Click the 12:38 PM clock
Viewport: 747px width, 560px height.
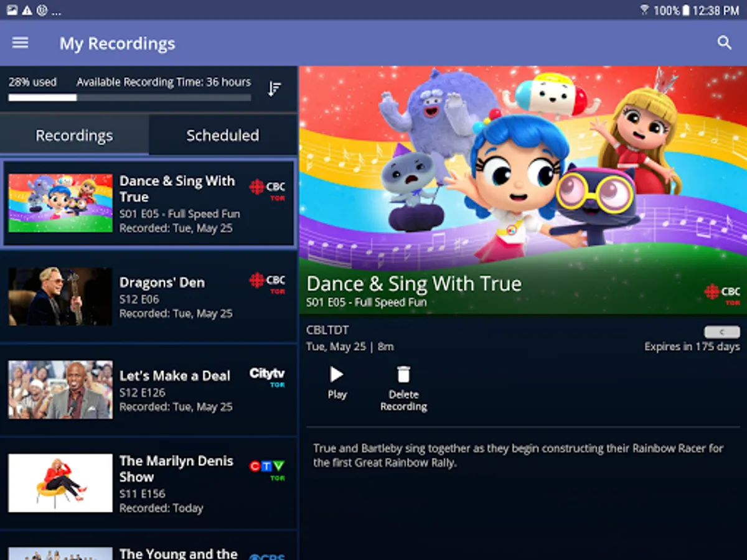pos(715,11)
